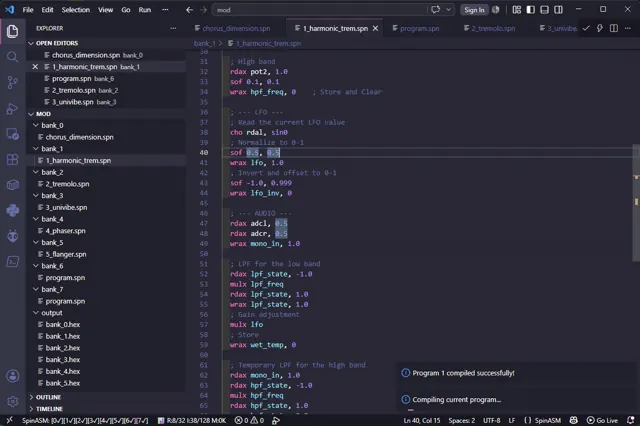Collapse the bank_6 folder
The image size is (640, 426).
[36, 266]
